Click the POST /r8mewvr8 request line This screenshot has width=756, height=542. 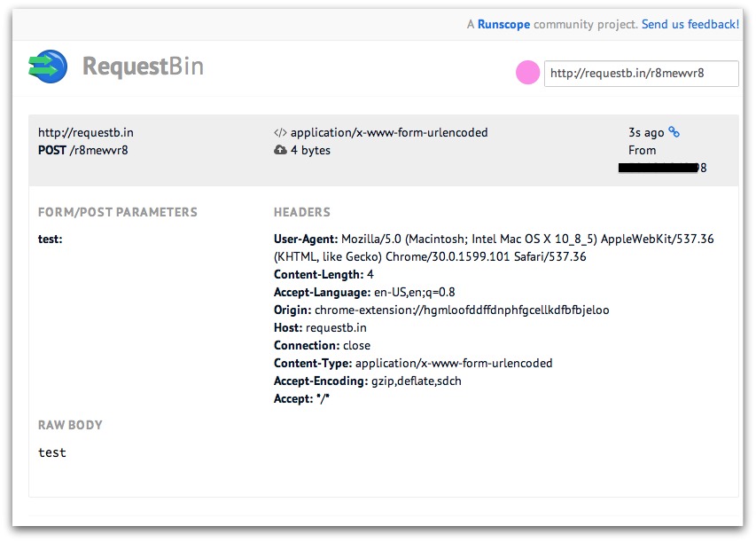point(83,150)
